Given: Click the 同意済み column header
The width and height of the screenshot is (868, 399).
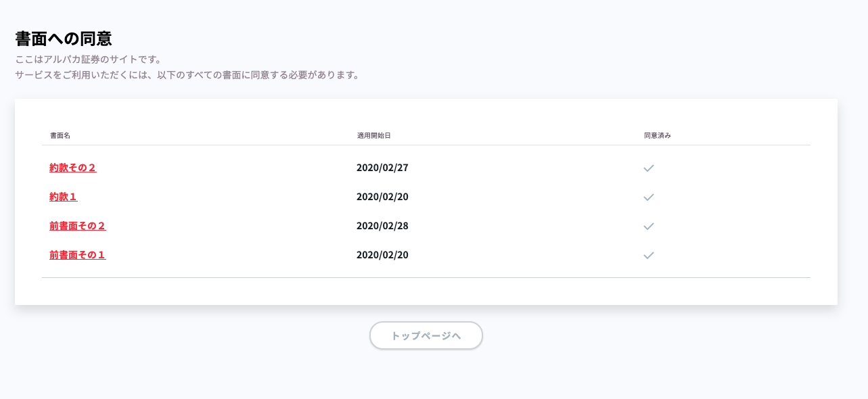Looking at the screenshot, I should point(658,135).
